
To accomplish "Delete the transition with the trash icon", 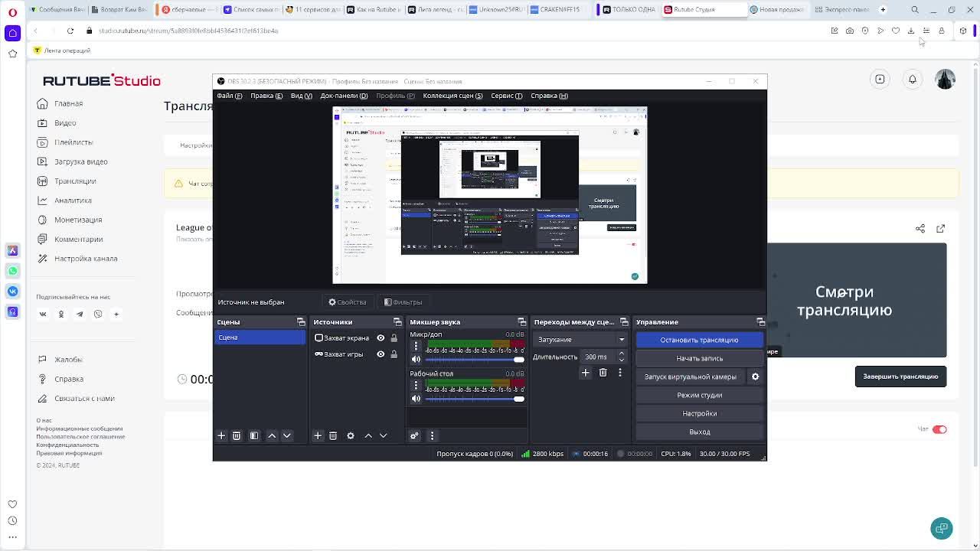I will point(603,373).
